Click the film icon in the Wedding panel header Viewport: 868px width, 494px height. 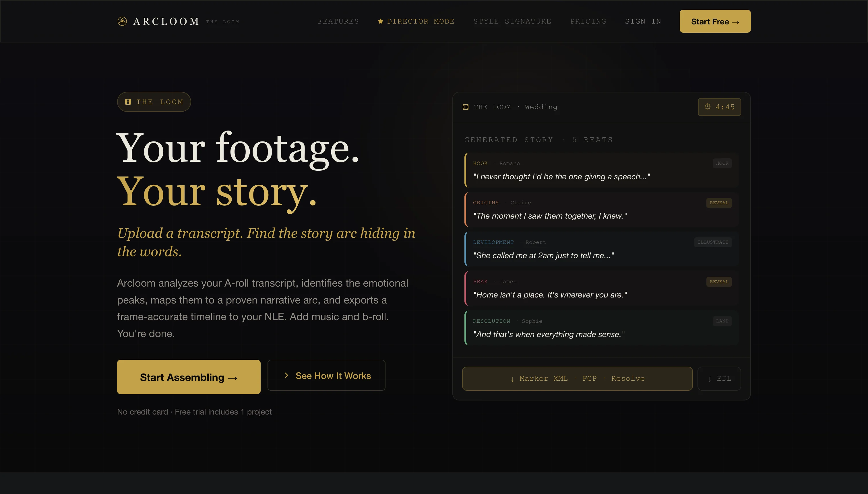466,107
